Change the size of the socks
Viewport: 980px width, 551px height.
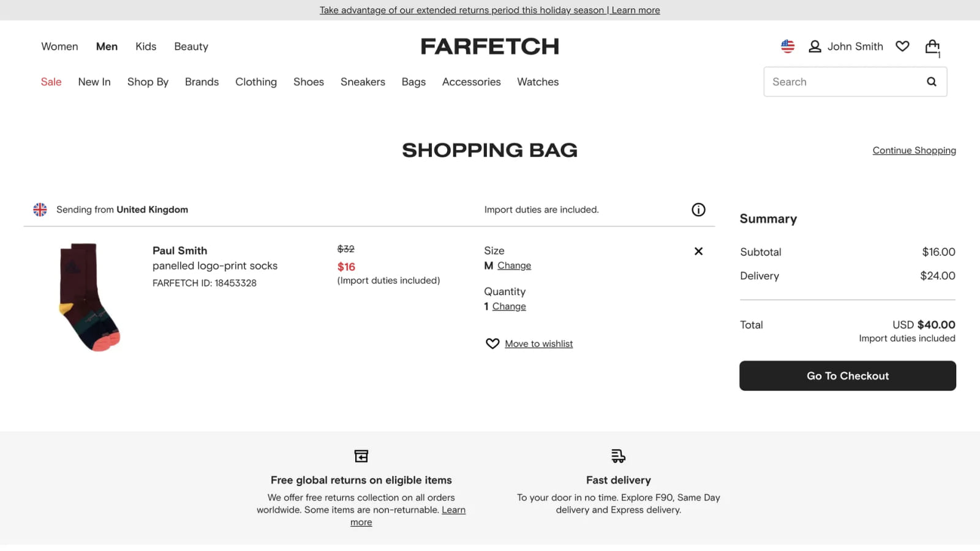point(514,265)
